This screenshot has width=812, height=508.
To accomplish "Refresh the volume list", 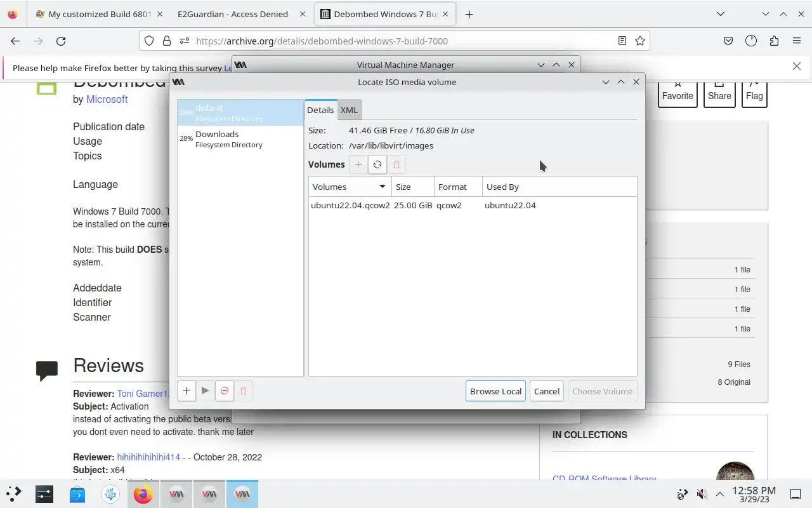I will pos(377,164).
